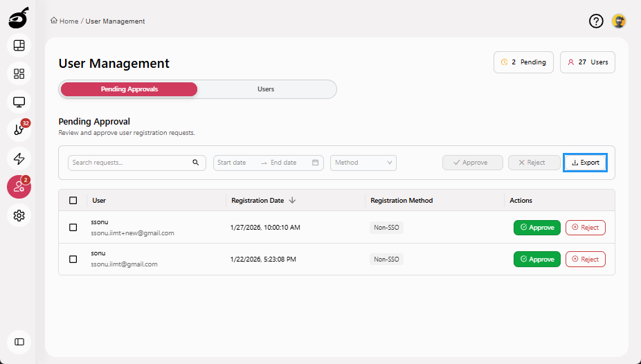Screen dimensions: 641x364
Task: Open the source control icon with 32 badge
Action: pos(19,130)
